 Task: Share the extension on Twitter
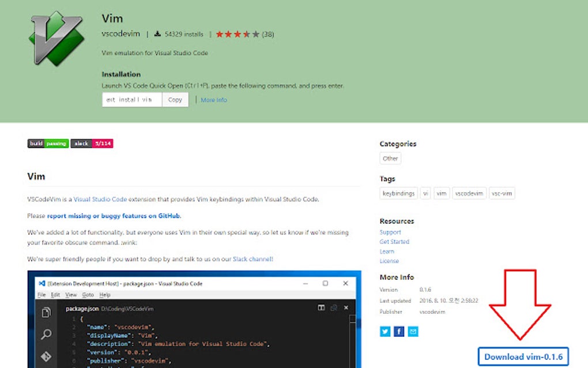385,332
